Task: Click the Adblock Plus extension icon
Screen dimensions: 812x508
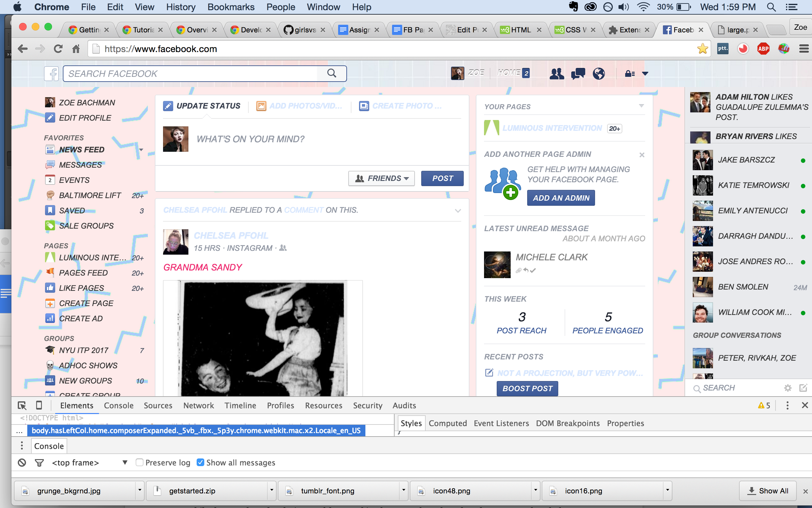Action: pyautogui.click(x=763, y=49)
